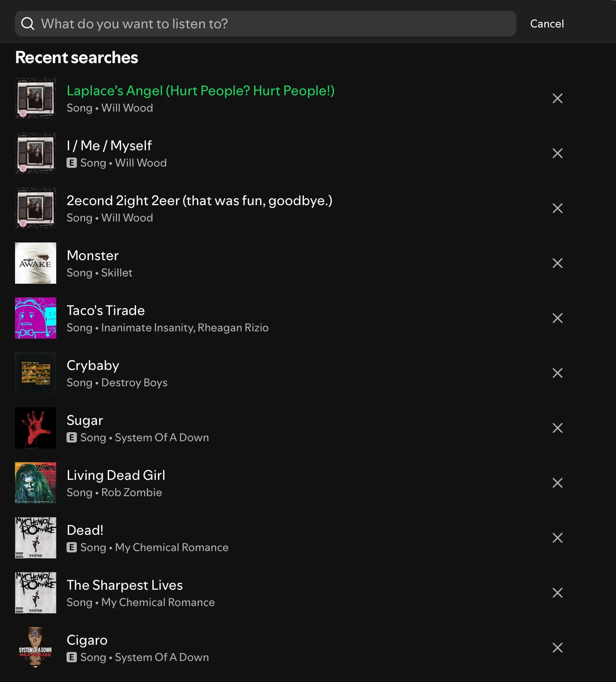Click the Skillet Awake album artwork

pyautogui.click(x=36, y=263)
